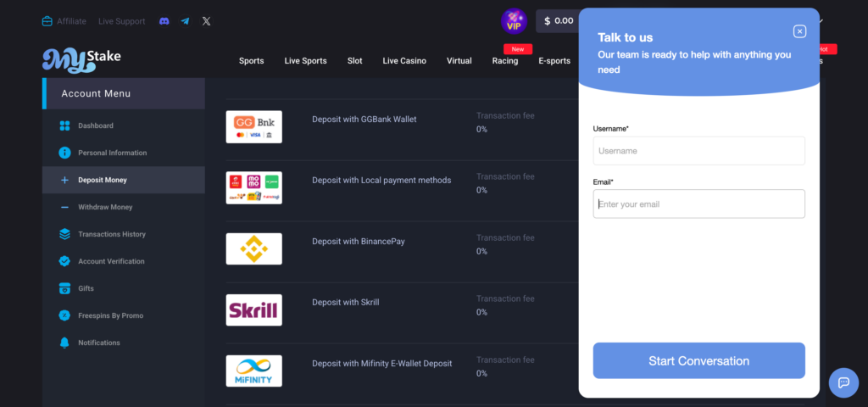Open the E-sports menu
This screenshot has height=407, width=868.
pos(554,61)
